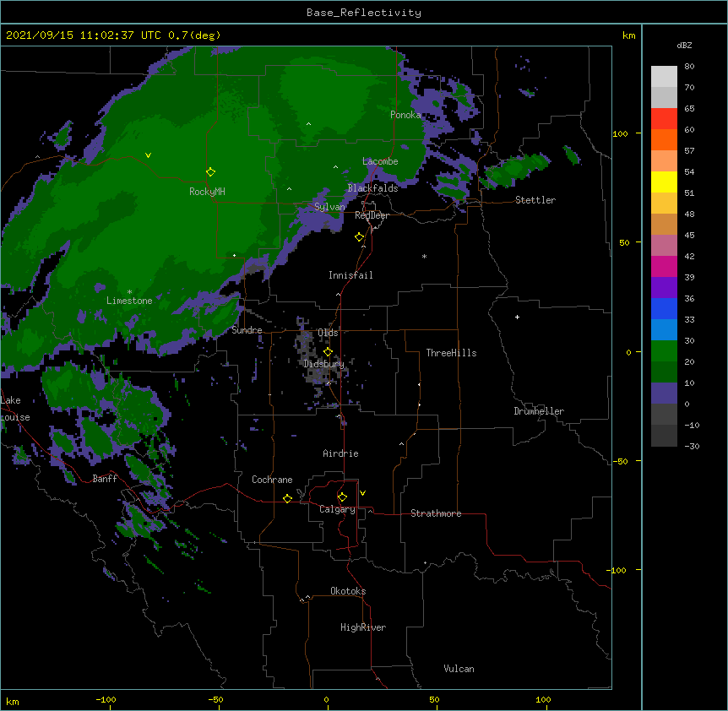Select the yellow 51-54 dBZ legend swatch
Screen dimensions: 728x711
click(664, 182)
